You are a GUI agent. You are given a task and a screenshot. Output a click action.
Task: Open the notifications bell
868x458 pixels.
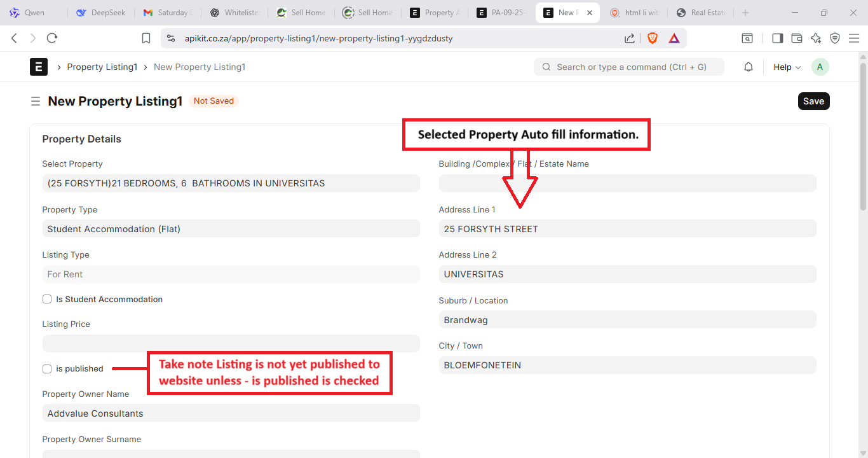click(x=749, y=67)
